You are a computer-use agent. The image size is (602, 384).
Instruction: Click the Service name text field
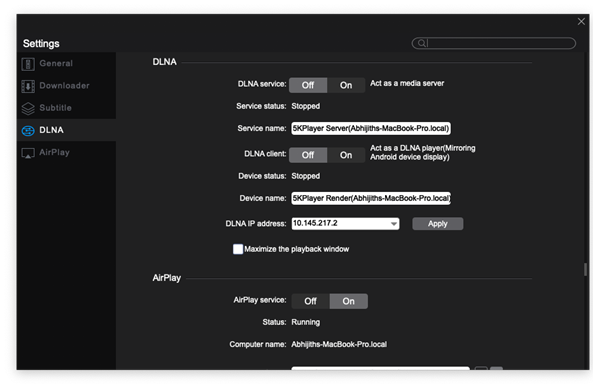tap(371, 128)
